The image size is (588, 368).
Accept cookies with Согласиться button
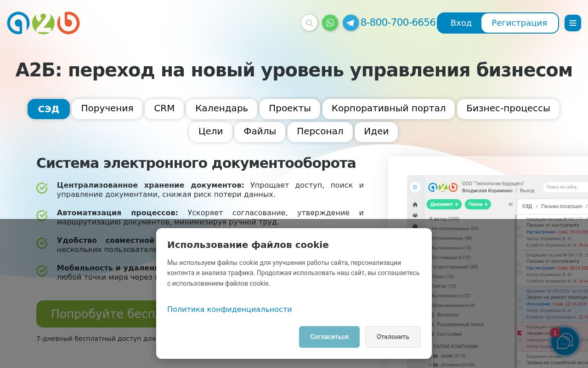[x=329, y=337]
